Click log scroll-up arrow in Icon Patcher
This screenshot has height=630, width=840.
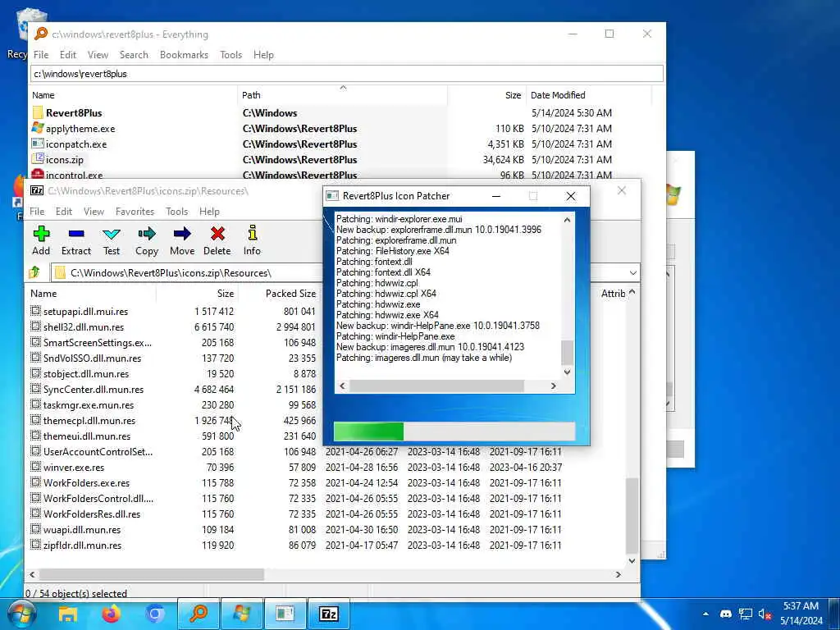point(567,220)
